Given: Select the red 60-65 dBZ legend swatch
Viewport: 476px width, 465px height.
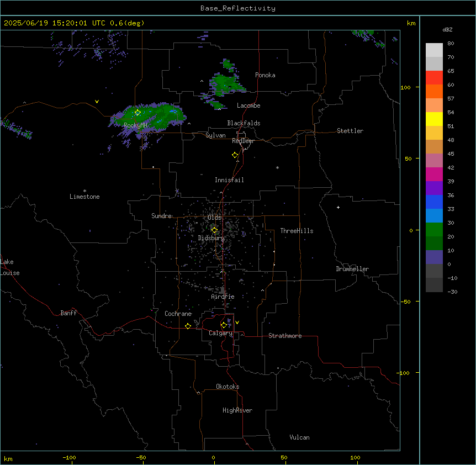Looking at the screenshot, I should pos(434,78).
